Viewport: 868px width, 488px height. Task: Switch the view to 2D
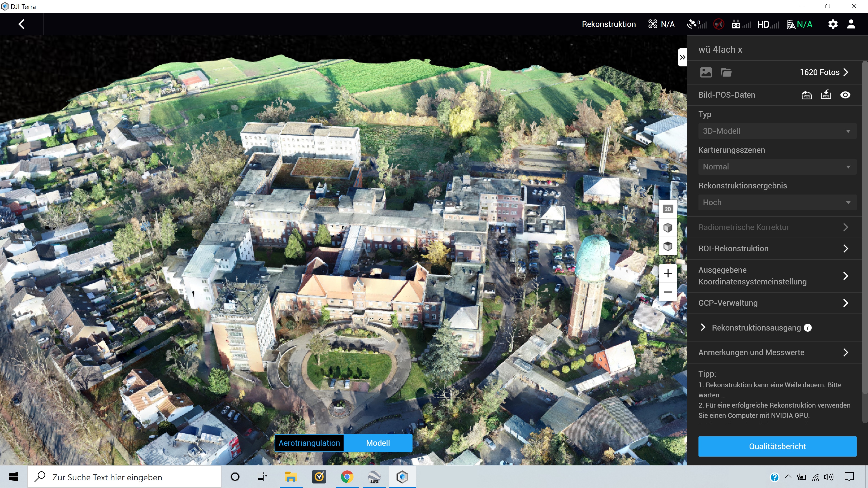coord(668,209)
